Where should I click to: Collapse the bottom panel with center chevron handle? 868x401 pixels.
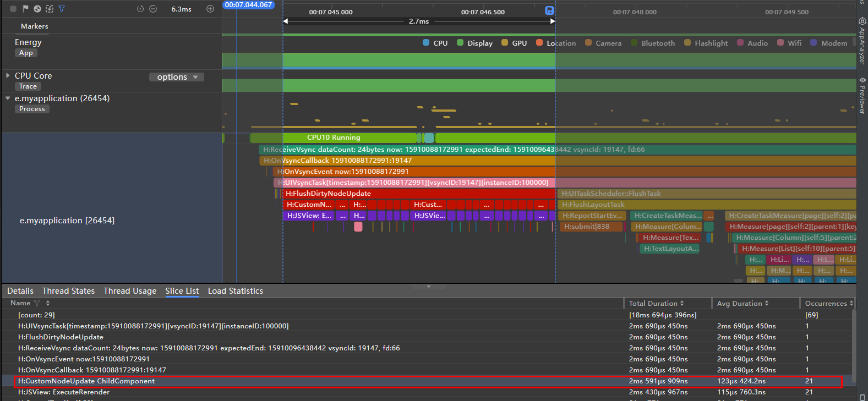(x=429, y=287)
